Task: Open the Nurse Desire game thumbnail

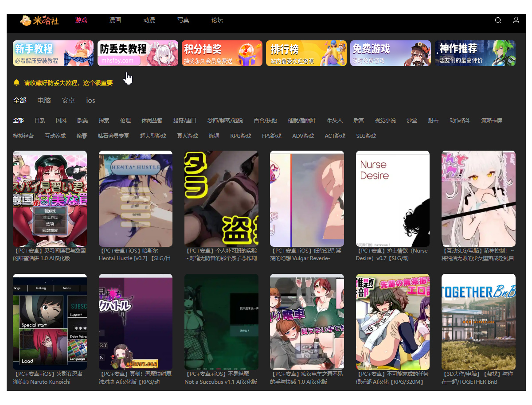Action: click(392, 199)
